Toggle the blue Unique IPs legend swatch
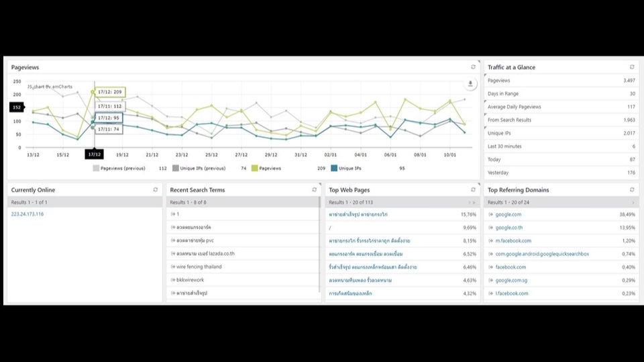Screen dimensions: 644x362 334,169
